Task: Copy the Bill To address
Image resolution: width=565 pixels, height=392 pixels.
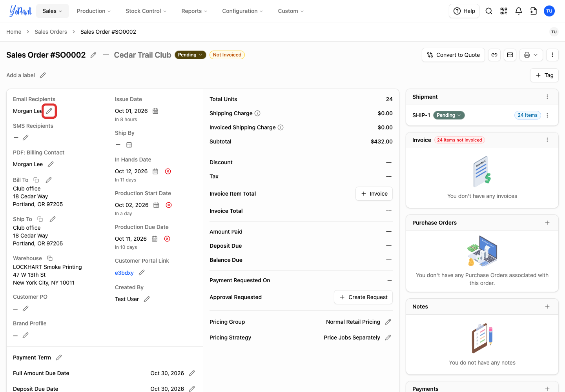Action: point(36,180)
